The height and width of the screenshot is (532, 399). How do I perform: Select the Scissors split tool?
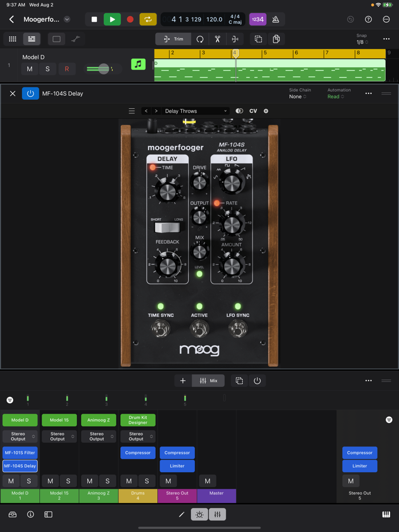(x=218, y=39)
